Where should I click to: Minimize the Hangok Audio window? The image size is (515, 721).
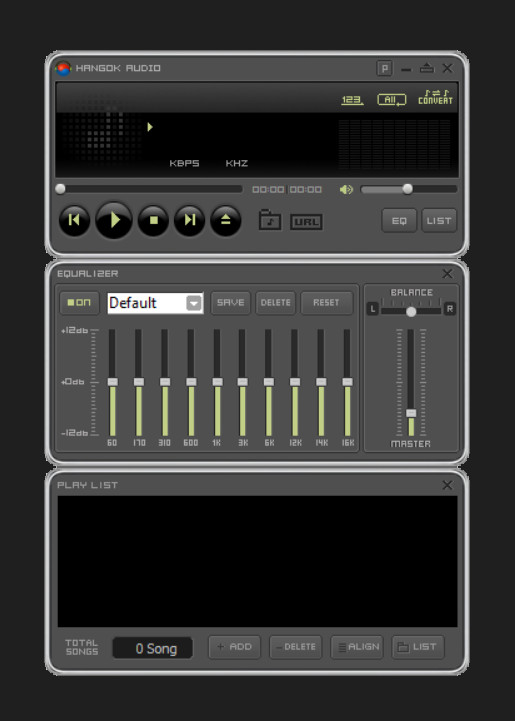point(406,69)
